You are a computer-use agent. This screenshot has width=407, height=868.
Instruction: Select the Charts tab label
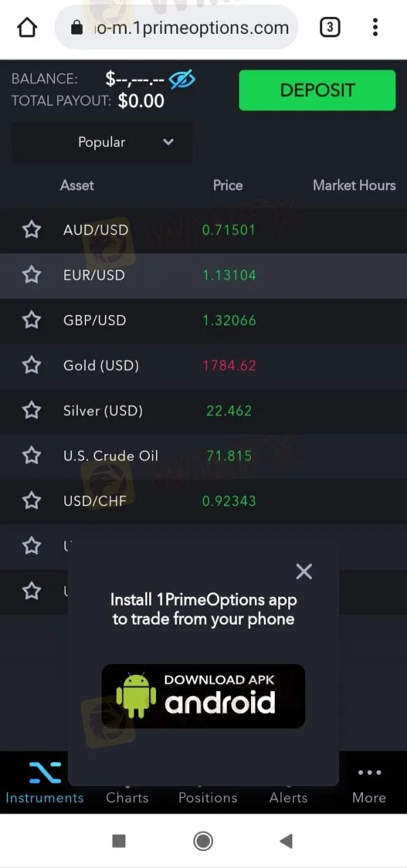127,798
